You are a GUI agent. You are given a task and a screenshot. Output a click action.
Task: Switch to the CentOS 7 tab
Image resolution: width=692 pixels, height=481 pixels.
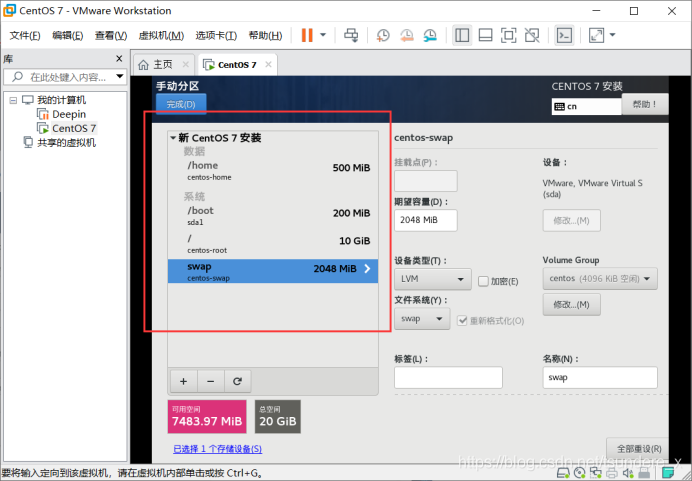coord(237,65)
